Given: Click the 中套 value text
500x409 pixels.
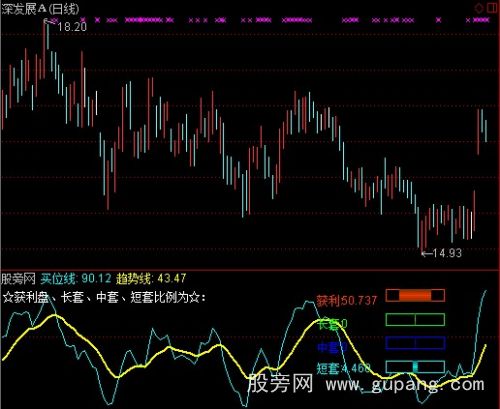Looking at the screenshot, I should pyautogui.click(x=332, y=347).
